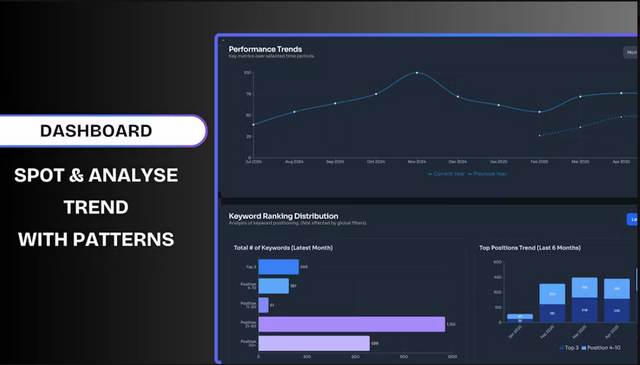Click the longest Position 21-50 bar

point(351,324)
